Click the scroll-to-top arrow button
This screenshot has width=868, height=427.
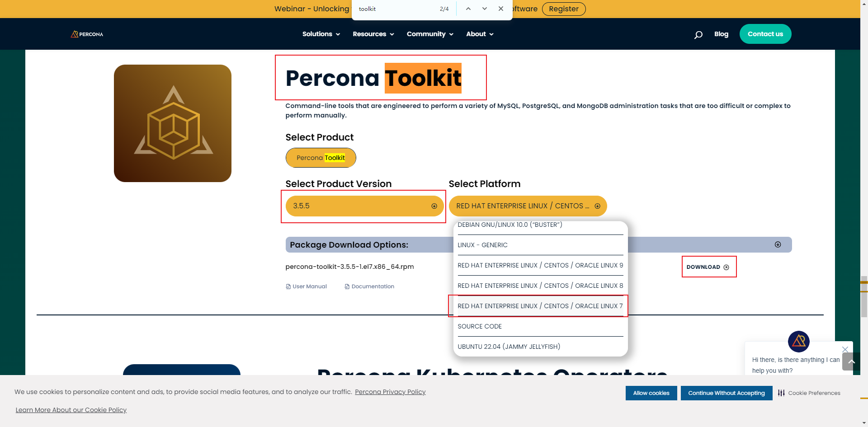[851, 361]
